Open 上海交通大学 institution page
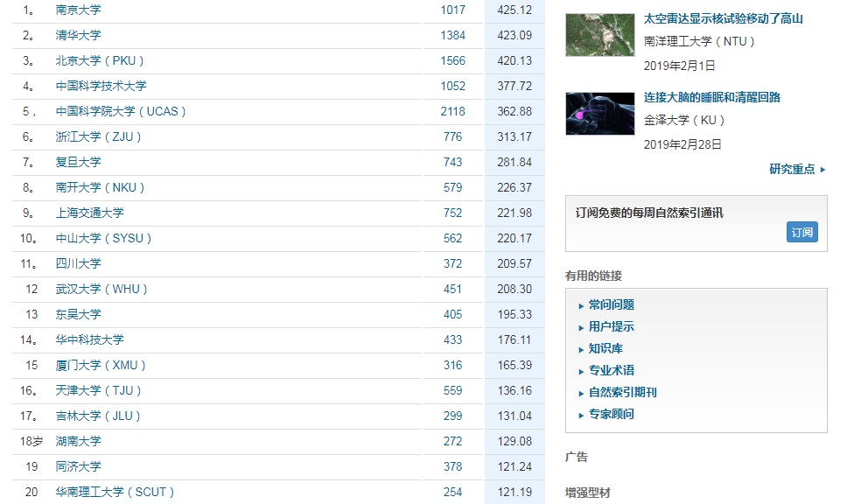The width and height of the screenshot is (847, 504). [x=89, y=213]
